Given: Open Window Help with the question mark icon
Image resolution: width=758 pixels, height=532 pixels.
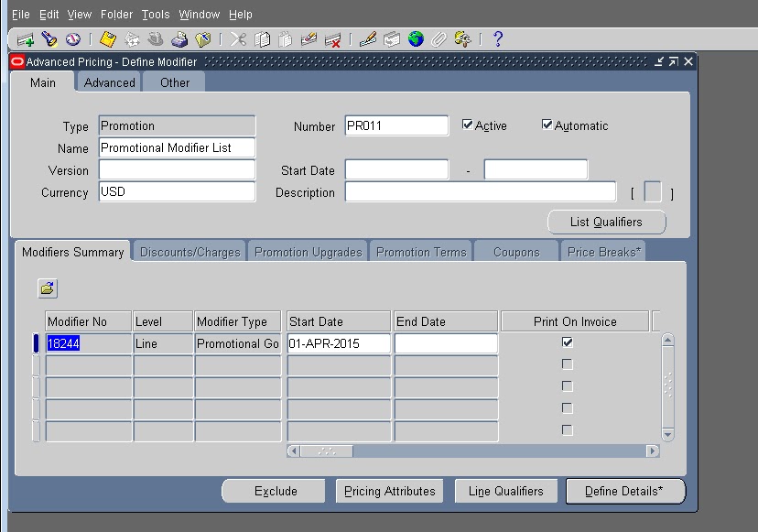Looking at the screenshot, I should (x=497, y=39).
